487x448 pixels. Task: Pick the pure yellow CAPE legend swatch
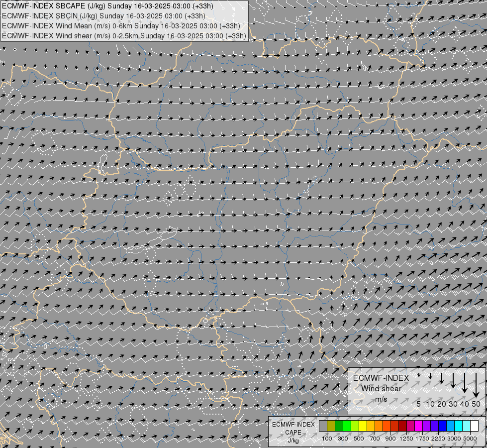[x=363, y=426]
